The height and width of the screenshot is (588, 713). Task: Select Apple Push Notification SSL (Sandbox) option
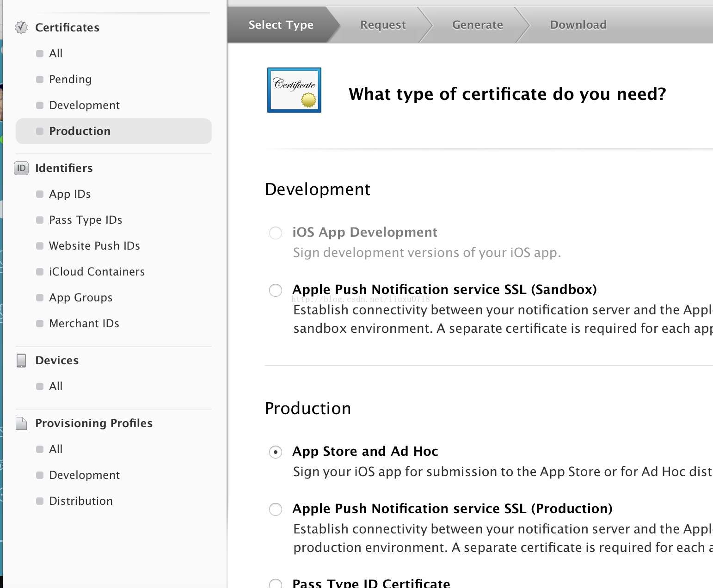[276, 290]
